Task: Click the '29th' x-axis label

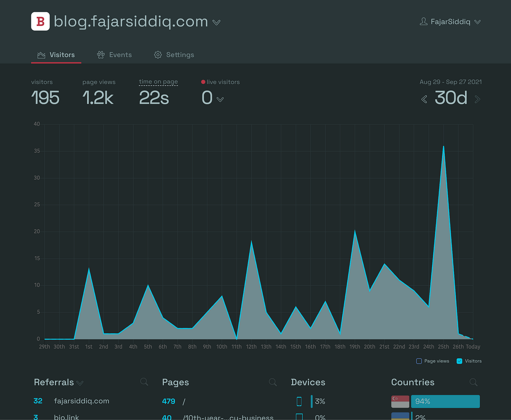Action: click(x=44, y=347)
